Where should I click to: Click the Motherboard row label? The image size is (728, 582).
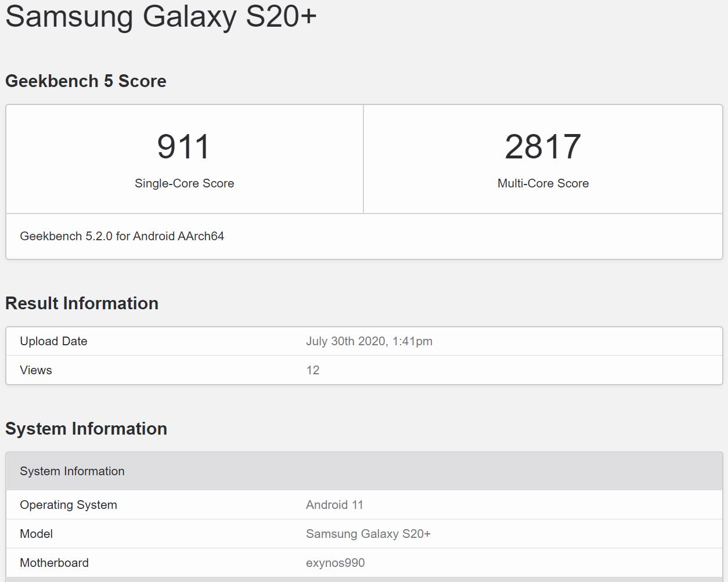point(54,563)
